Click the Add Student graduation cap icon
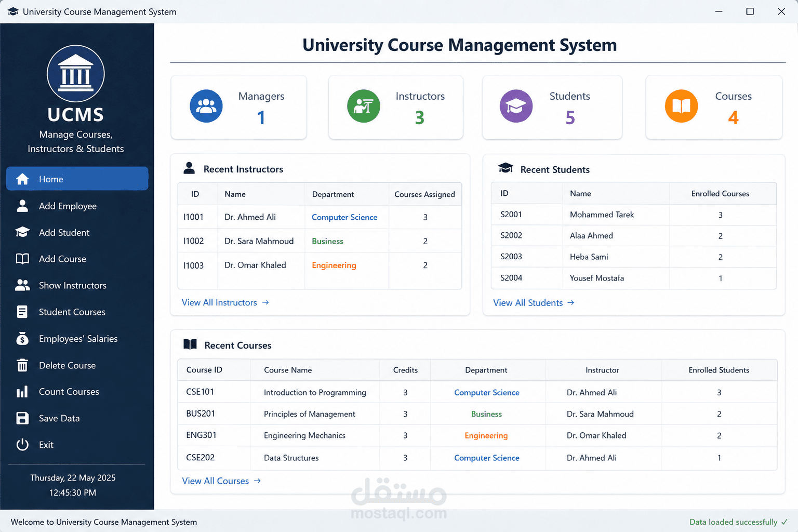Viewport: 798px width, 532px height. click(22, 232)
